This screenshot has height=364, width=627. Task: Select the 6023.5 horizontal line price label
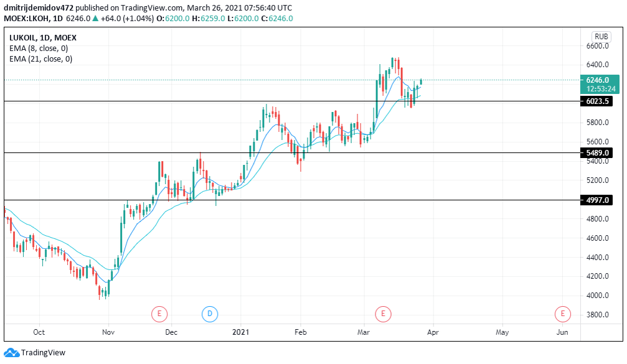pos(597,101)
